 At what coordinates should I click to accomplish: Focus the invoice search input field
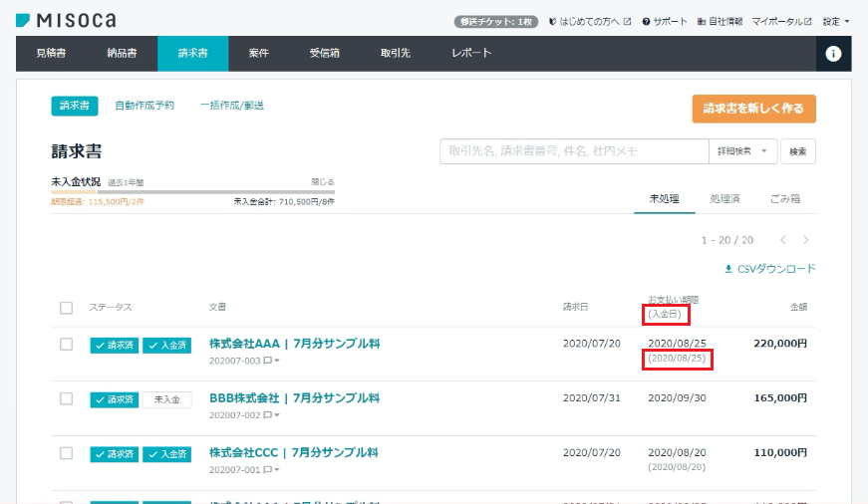coord(574,151)
